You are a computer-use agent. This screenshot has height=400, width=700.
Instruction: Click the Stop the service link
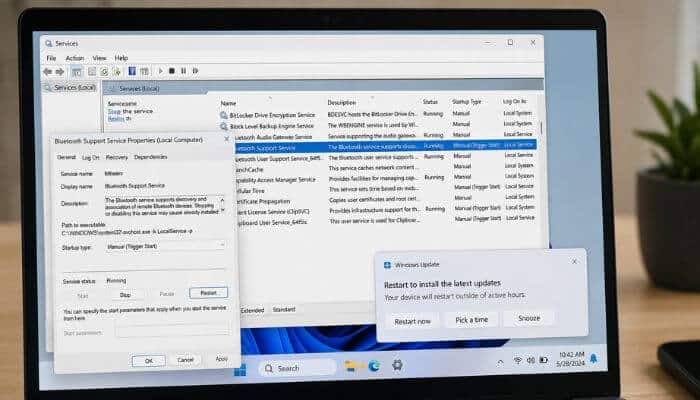[x=130, y=112]
